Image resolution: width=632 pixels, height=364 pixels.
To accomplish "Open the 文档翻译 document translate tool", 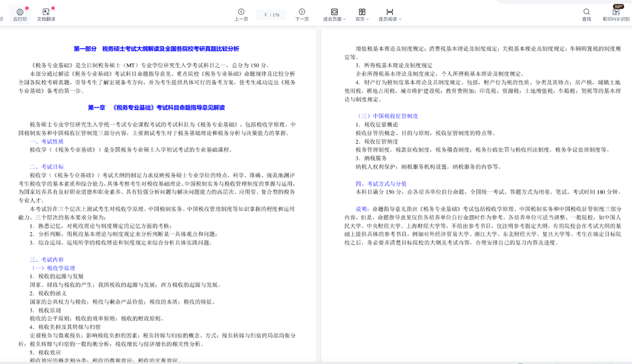I will click(46, 12).
